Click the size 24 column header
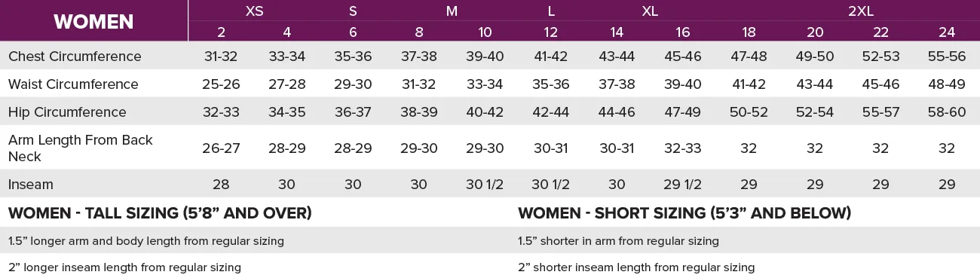This screenshot has width=980, height=278. pyautogui.click(x=947, y=32)
